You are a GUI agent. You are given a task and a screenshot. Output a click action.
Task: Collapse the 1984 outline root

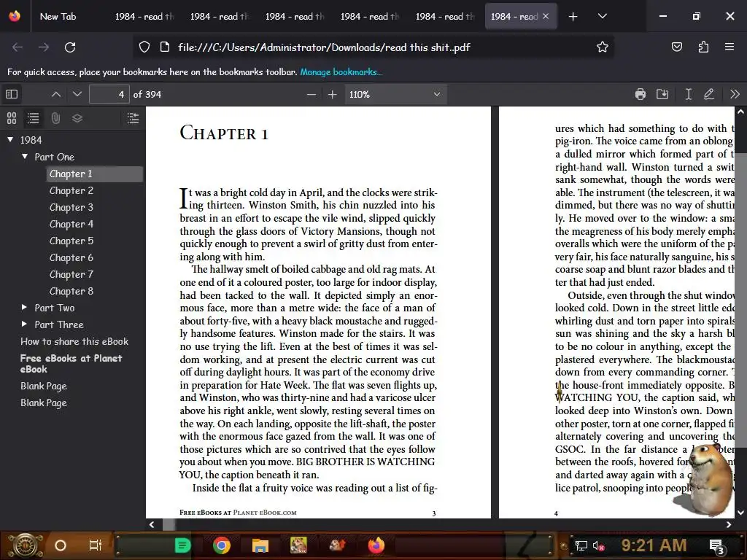[x=10, y=140]
